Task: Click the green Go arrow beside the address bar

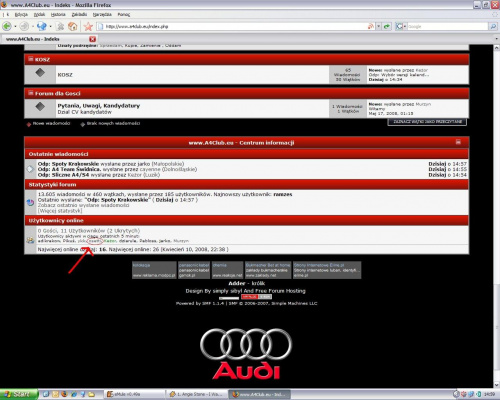Action: [387, 26]
